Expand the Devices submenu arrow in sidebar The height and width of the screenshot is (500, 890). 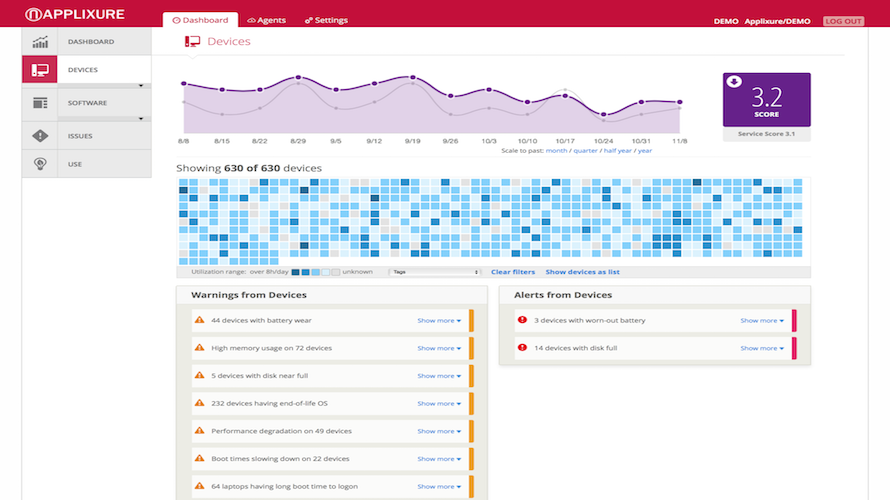tap(141, 87)
